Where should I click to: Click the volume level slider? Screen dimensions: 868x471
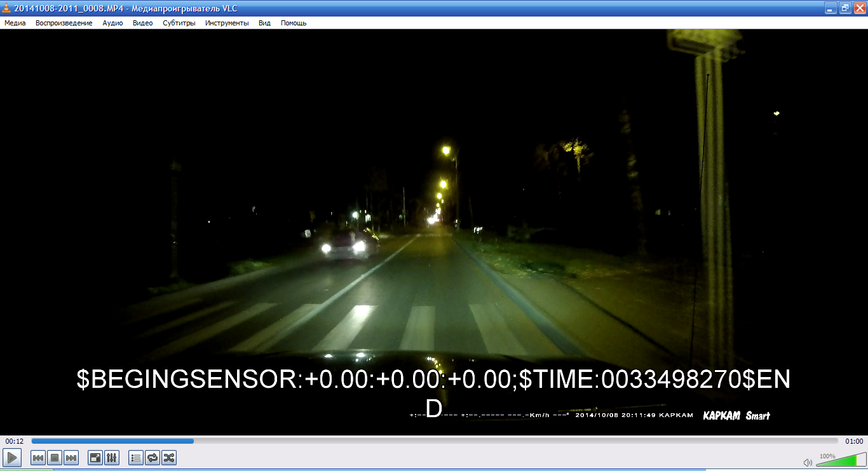click(839, 461)
